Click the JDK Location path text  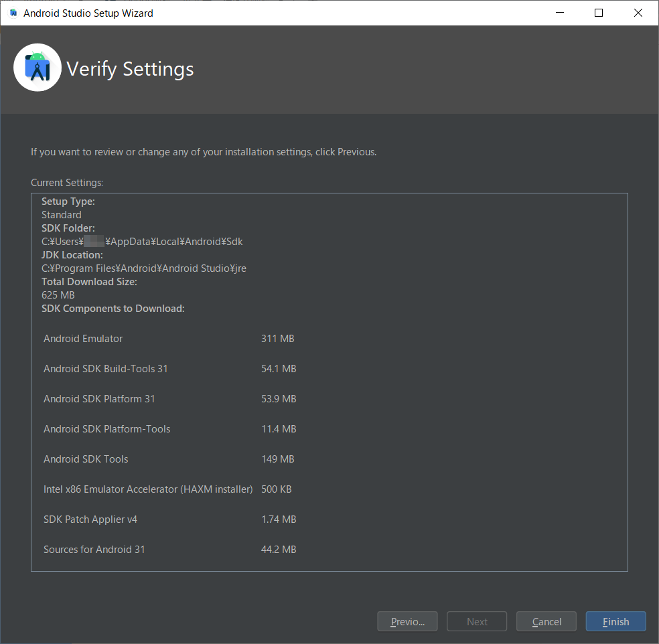(144, 268)
